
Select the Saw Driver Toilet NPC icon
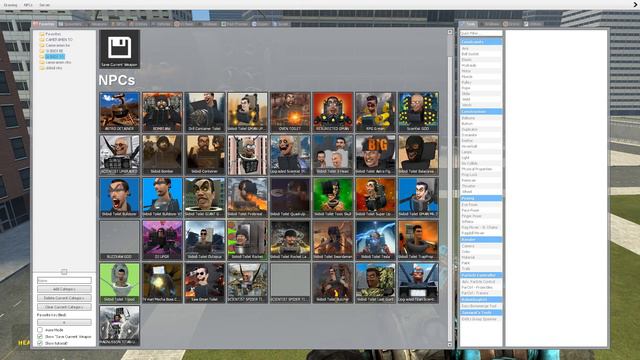pyautogui.click(x=205, y=283)
